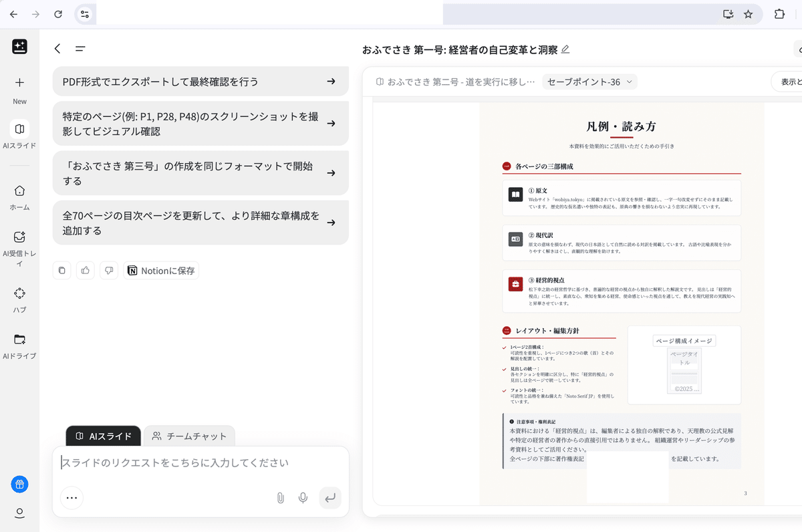
Task: Send the request with the return arrow button
Action: coord(330,498)
